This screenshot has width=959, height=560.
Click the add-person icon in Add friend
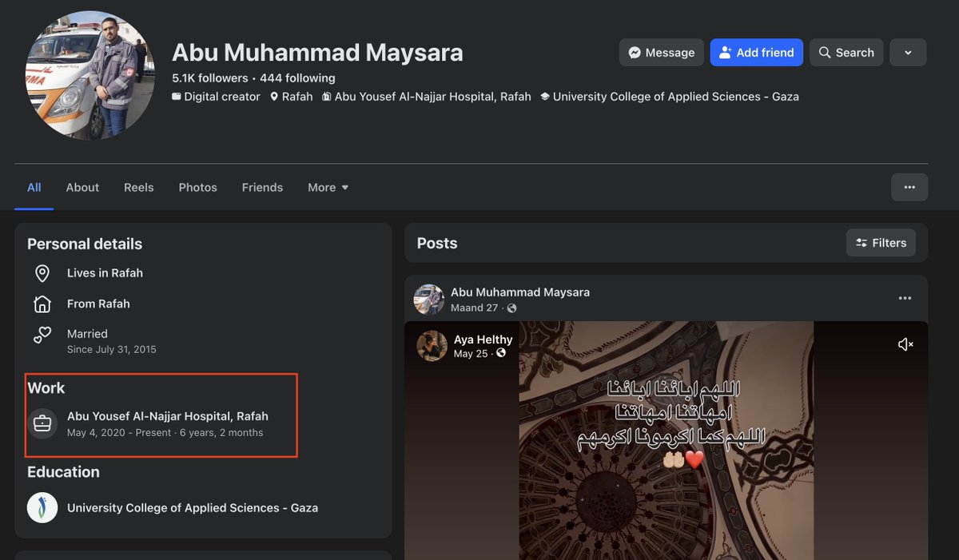(725, 53)
